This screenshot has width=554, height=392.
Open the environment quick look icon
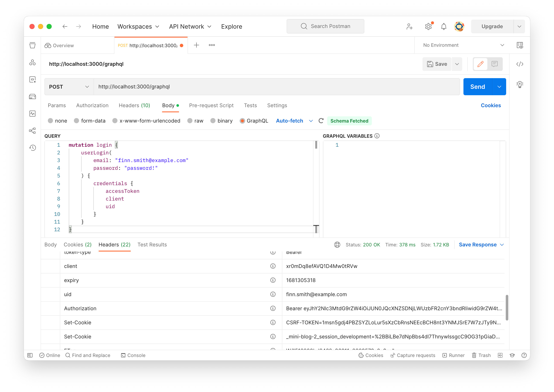pos(519,45)
